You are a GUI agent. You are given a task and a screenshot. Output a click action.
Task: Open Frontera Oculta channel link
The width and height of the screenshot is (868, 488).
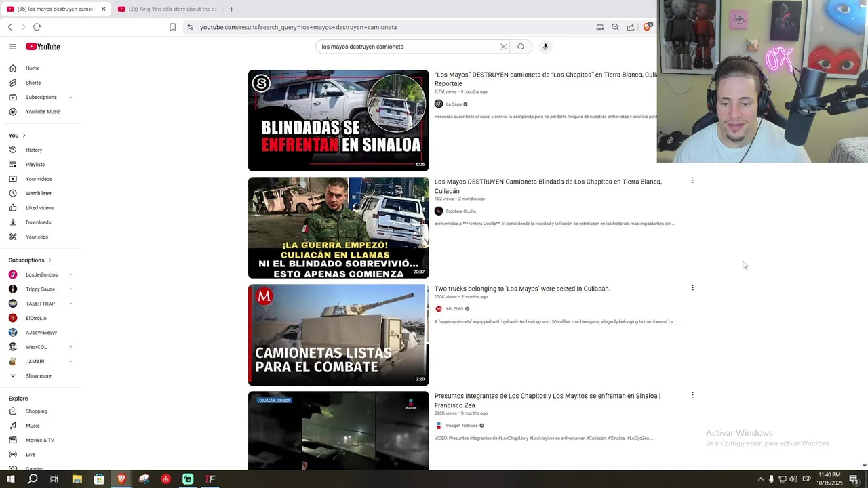[460, 211]
